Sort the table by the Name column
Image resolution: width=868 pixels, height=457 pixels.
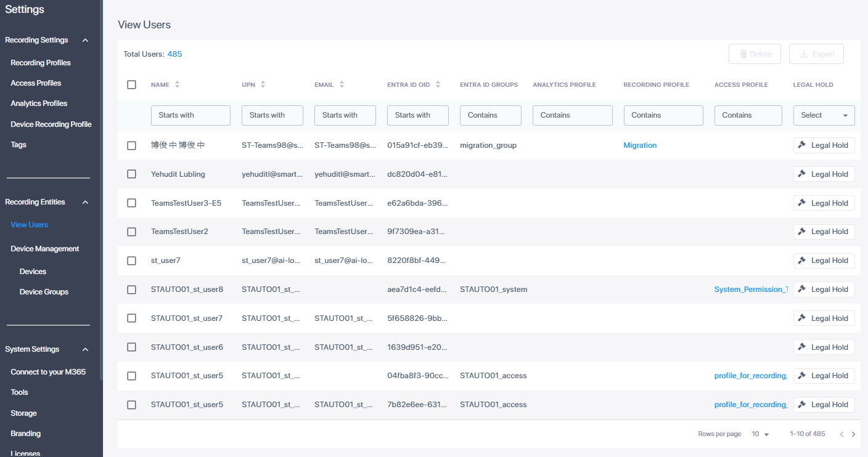(177, 84)
